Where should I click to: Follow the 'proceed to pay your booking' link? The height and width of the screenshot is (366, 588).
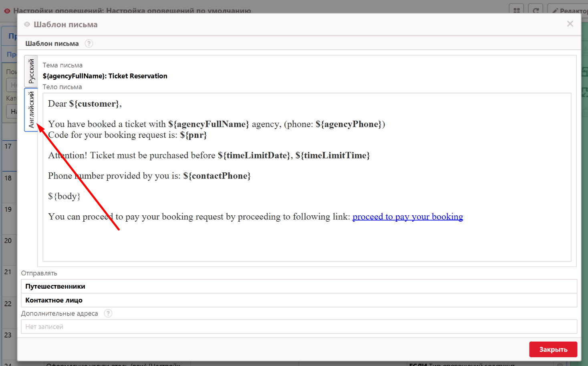tap(407, 217)
